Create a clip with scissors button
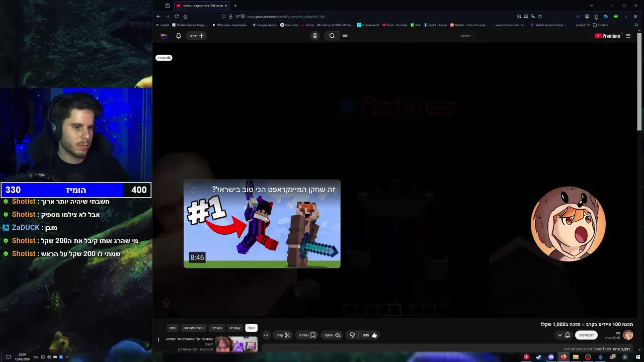The image size is (644, 362). (x=284, y=335)
